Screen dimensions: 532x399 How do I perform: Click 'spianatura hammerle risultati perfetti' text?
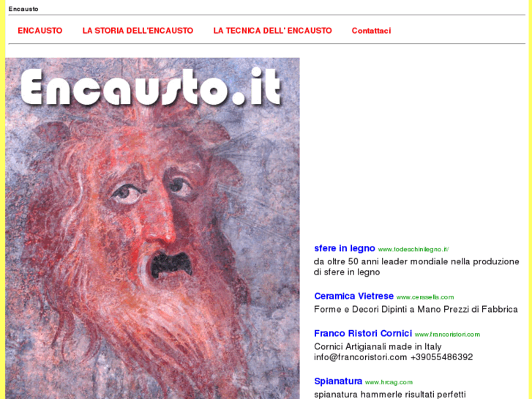(390, 395)
